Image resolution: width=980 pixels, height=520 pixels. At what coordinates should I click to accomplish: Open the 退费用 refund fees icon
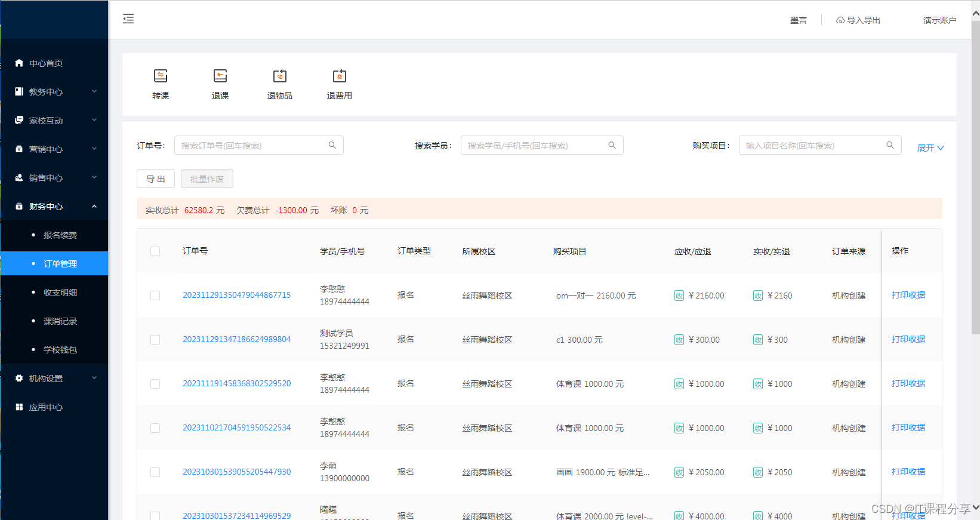coord(340,76)
